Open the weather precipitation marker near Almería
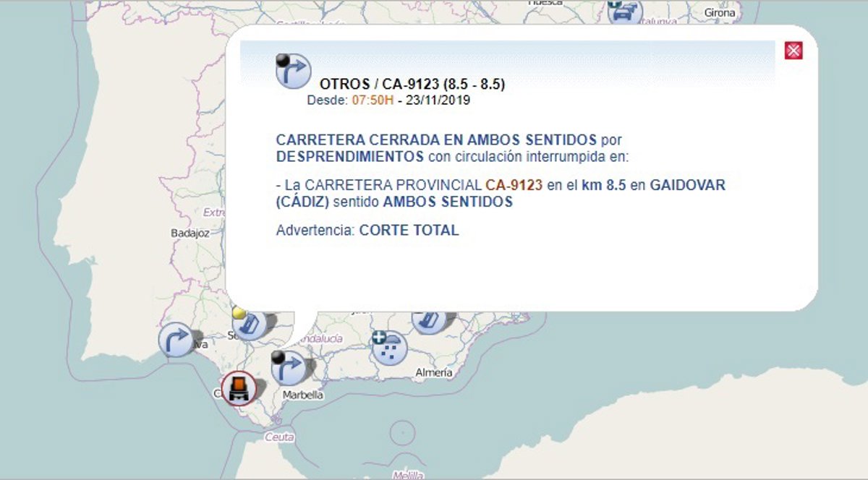This screenshot has width=868, height=480. pyautogui.click(x=389, y=348)
